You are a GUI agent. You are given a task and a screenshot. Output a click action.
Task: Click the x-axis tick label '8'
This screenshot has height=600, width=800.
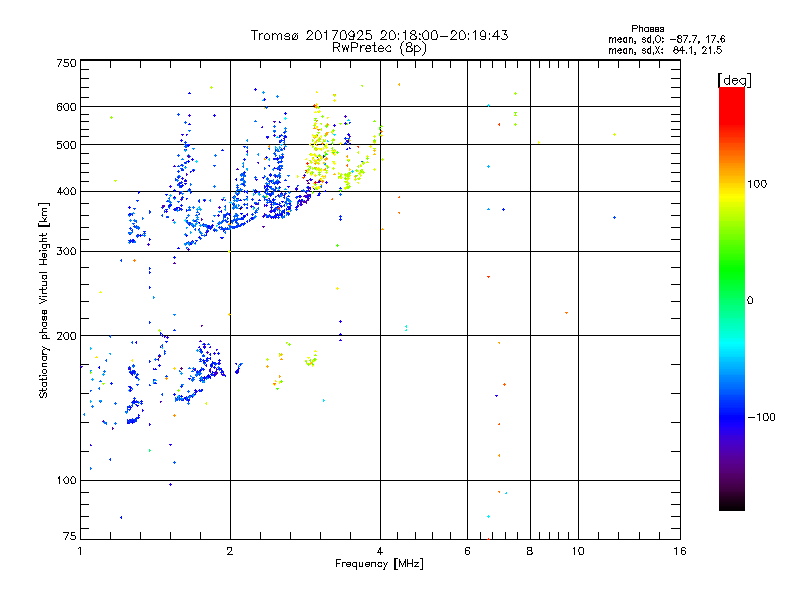point(530,551)
